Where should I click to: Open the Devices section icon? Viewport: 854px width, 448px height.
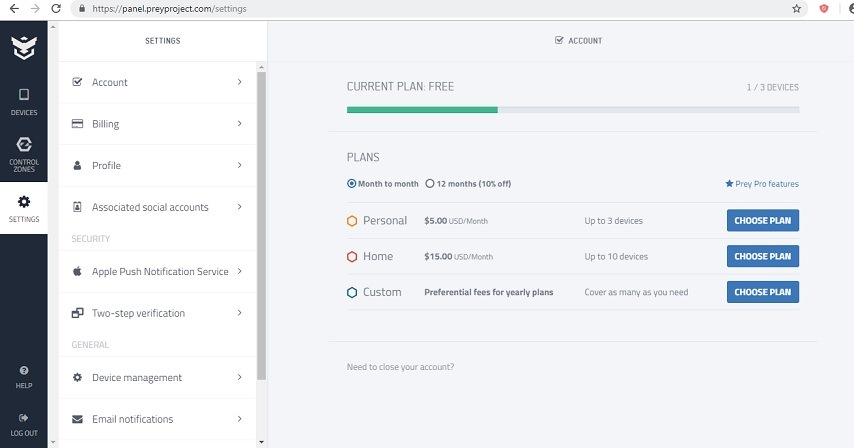tap(24, 95)
